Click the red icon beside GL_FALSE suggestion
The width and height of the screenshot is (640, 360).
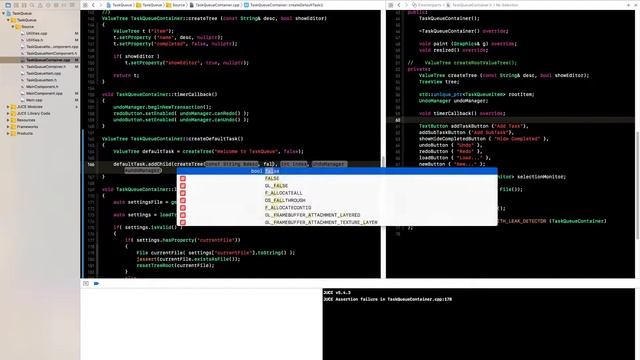coord(183,186)
